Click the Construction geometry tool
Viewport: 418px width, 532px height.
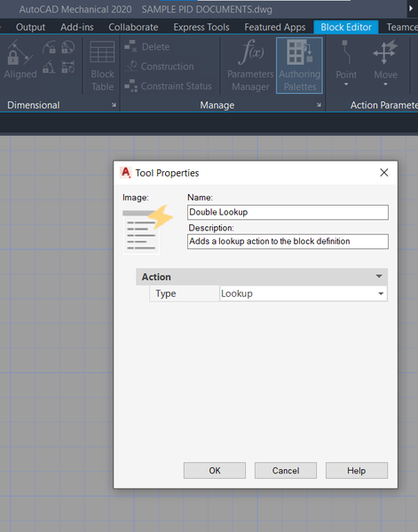(159, 66)
